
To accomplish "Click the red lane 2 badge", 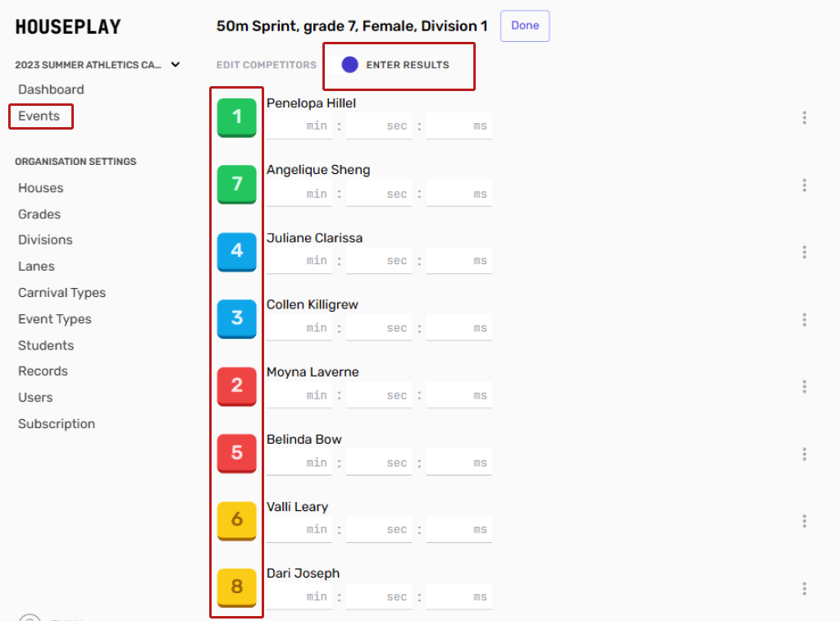I will [237, 386].
